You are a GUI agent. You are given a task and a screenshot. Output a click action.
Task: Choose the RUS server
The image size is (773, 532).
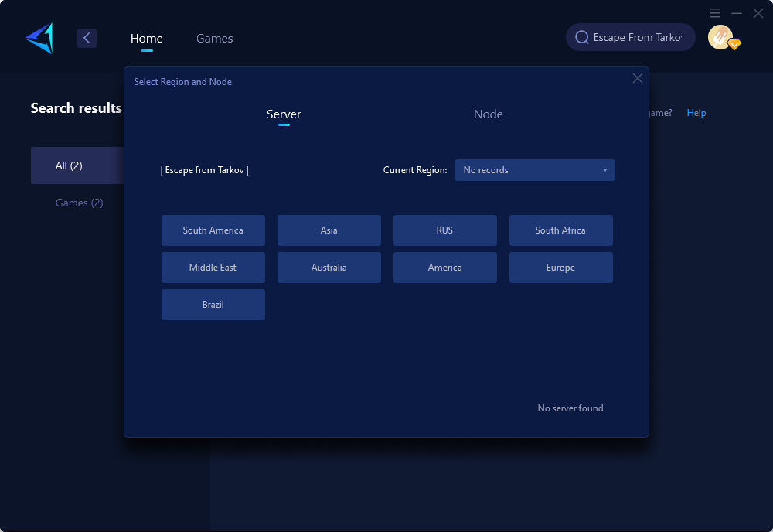(444, 230)
